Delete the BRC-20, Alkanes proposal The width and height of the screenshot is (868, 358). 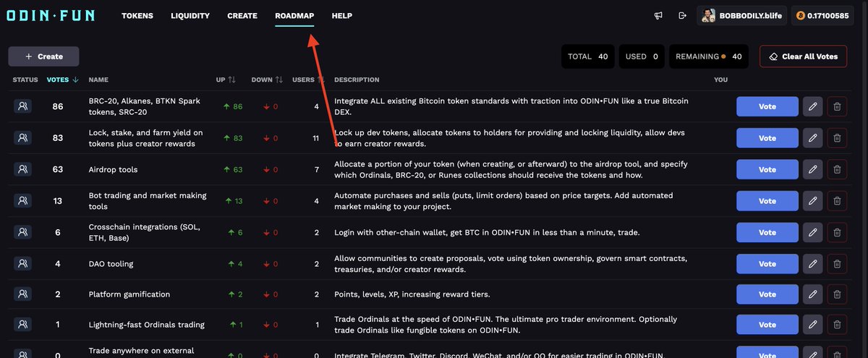click(x=837, y=106)
